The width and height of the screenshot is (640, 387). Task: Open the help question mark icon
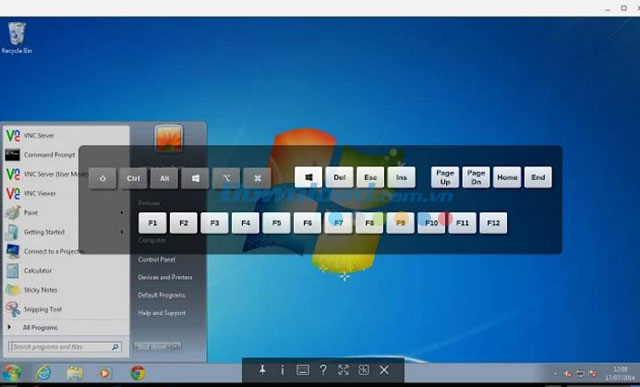click(x=323, y=370)
